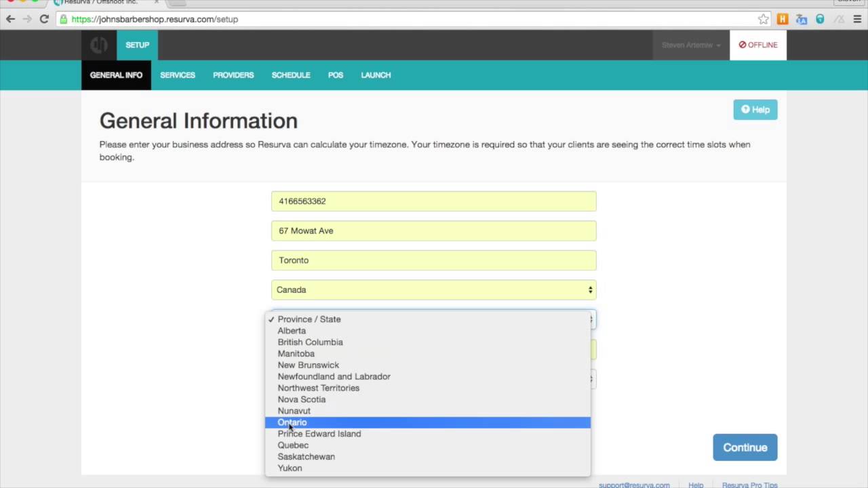Toggle the Offline status button
Viewport: 868px width, 488px height.
pos(758,45)
